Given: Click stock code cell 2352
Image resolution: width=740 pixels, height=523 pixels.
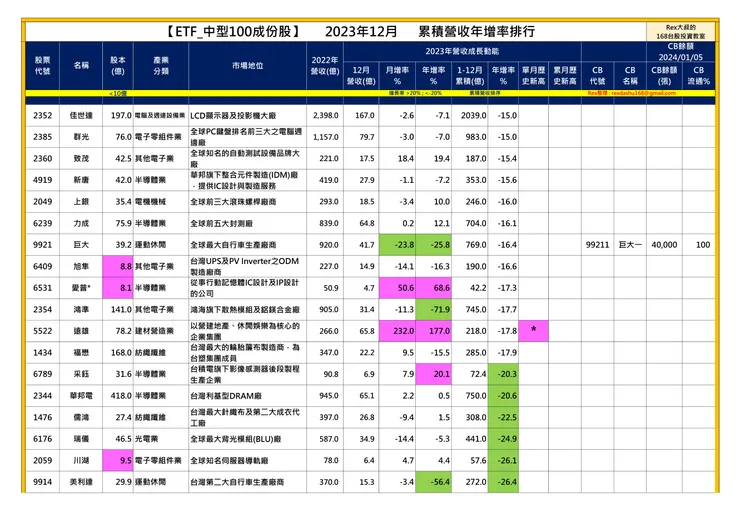Looking at the screenshot, I should [42, 116].
